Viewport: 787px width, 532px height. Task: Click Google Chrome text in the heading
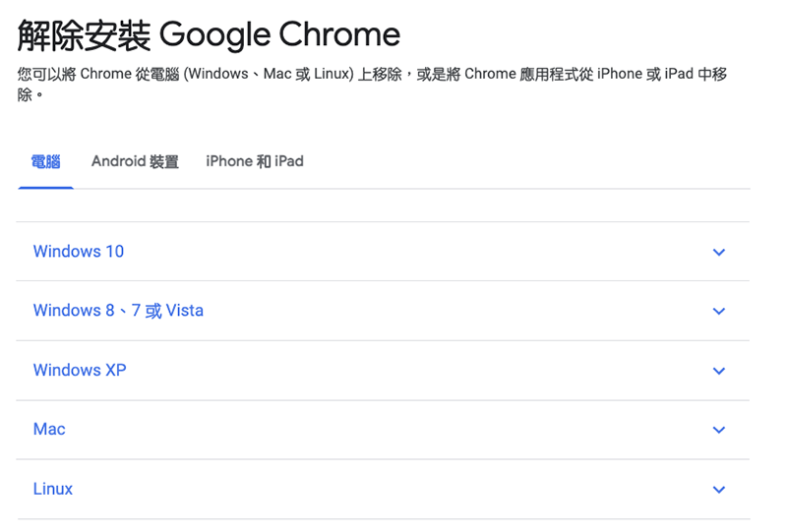pyautogui.click(x=279, y=35)
